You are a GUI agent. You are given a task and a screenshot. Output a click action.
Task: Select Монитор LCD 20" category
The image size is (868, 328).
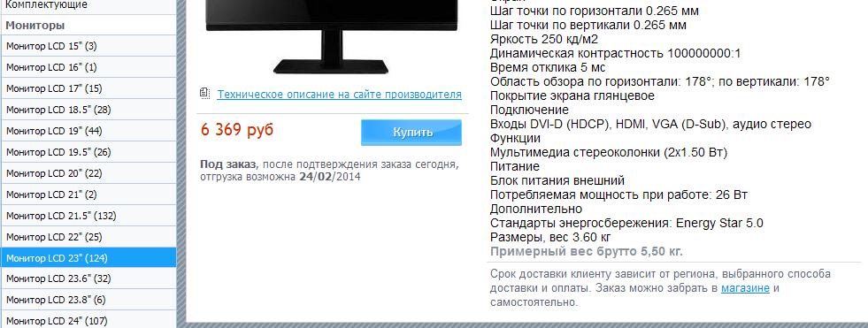(88, 173)
